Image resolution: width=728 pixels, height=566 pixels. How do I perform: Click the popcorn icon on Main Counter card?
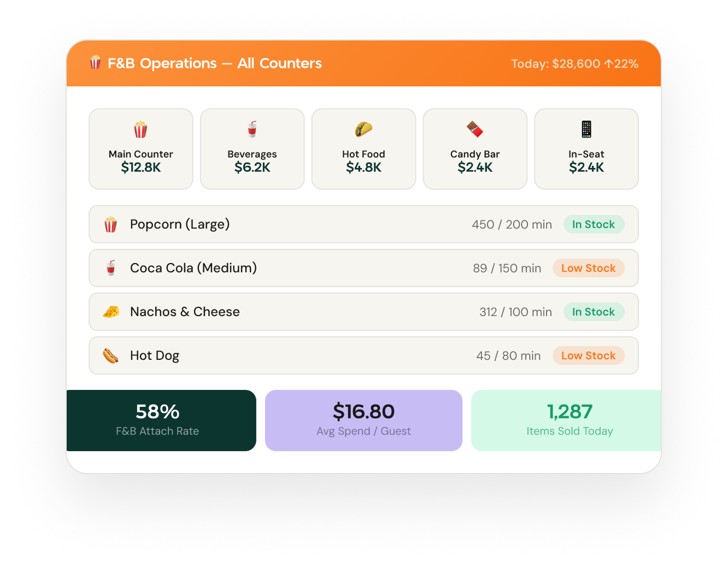pyautogui.click(x=140, y=130)
